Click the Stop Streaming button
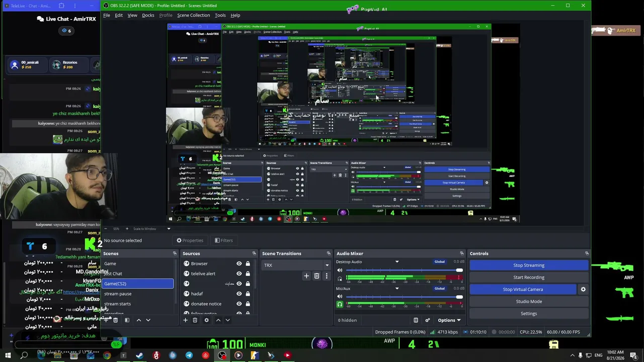 tap(529, 265)
